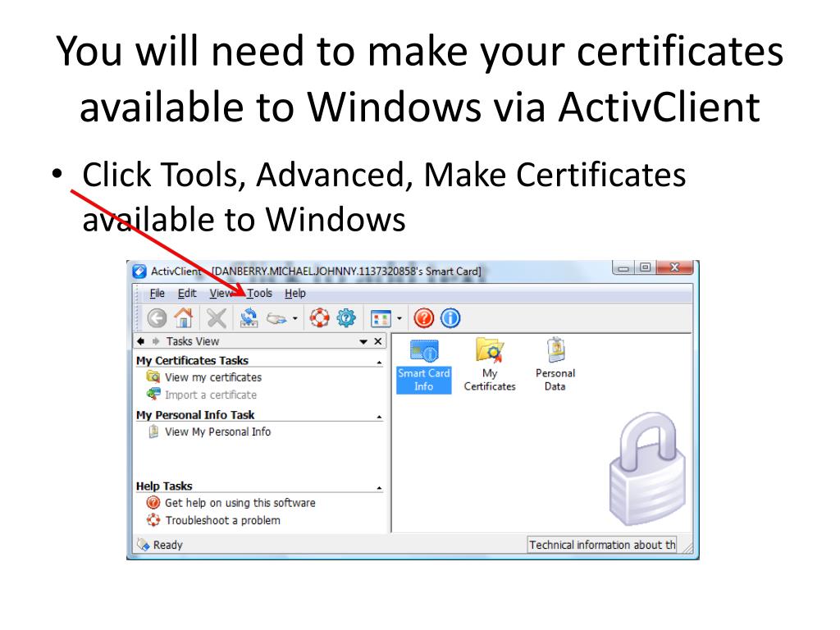Close the Tasks View pane
This screenshot has width=840, height=630.
[377, 341]
